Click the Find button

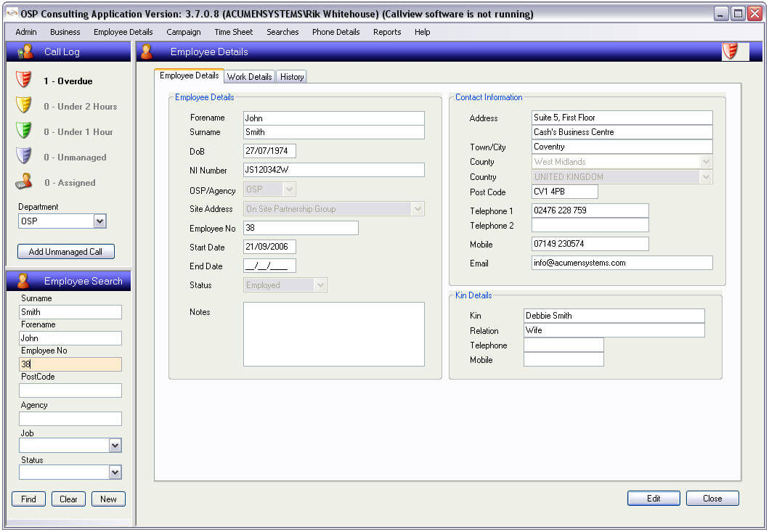(x=28, y=499)
